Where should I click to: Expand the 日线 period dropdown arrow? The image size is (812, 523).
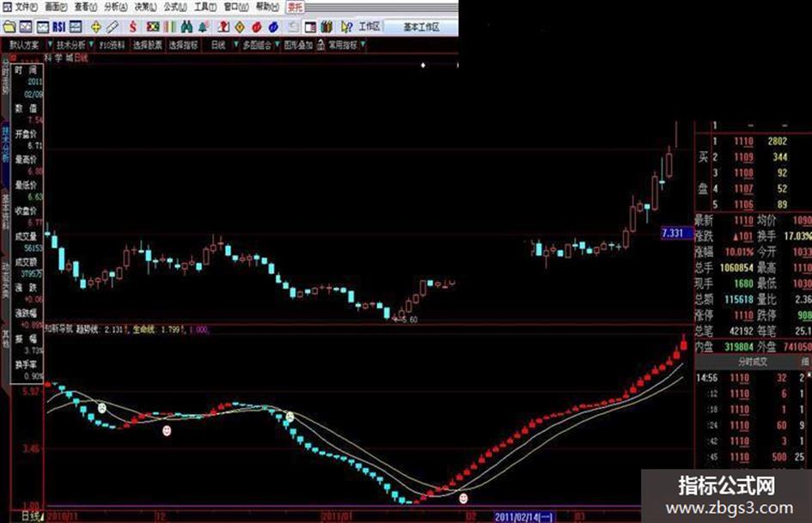(x=236, y=45)
